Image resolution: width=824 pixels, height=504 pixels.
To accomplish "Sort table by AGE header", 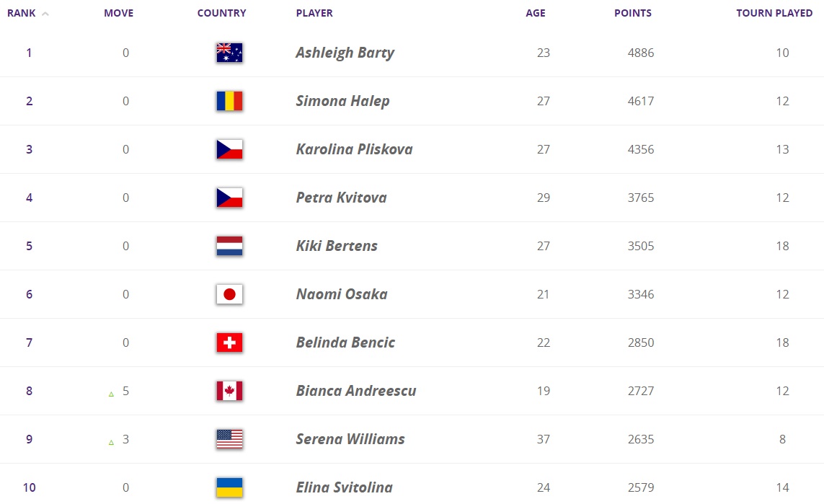I will coord(535,13).
